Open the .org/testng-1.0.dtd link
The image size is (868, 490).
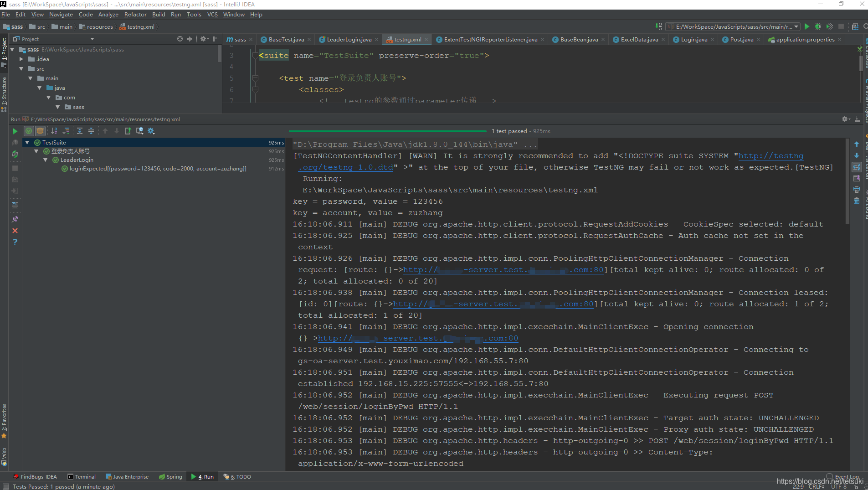(x=346, y=167)
